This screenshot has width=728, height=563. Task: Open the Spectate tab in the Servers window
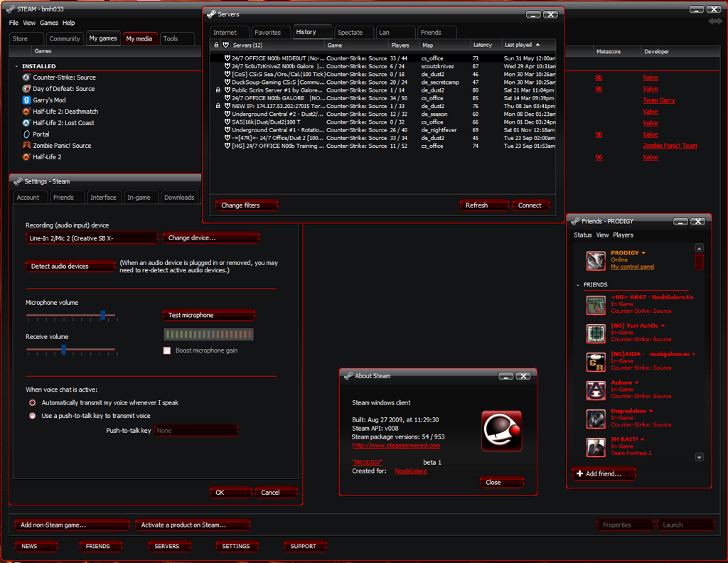353,32
